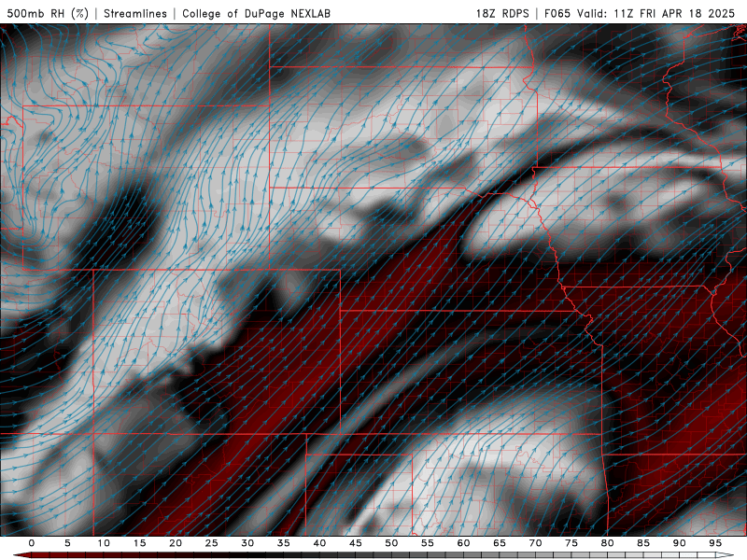Click the "70" label on the color scale

535,543
